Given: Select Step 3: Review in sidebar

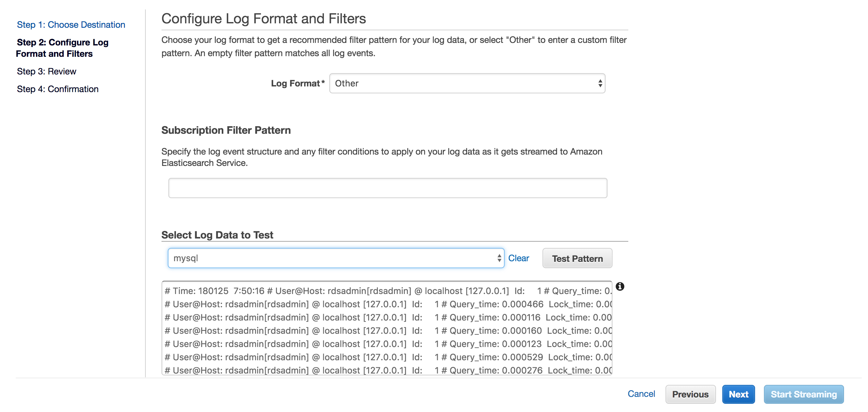Looking at the screenshot, I should (46, 72).
